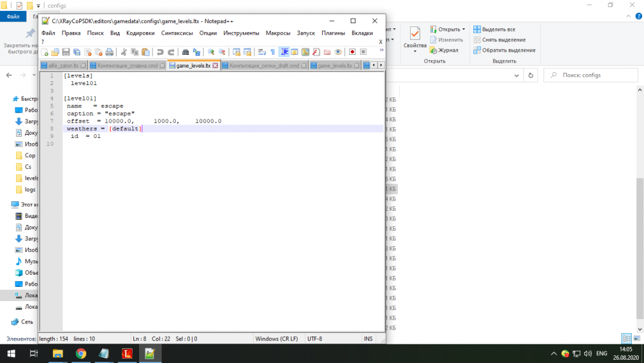This screenshot has height=363, width=644.
Task: Toggle Show All Characters pilcrow icon
Action: tap(272, 52)
